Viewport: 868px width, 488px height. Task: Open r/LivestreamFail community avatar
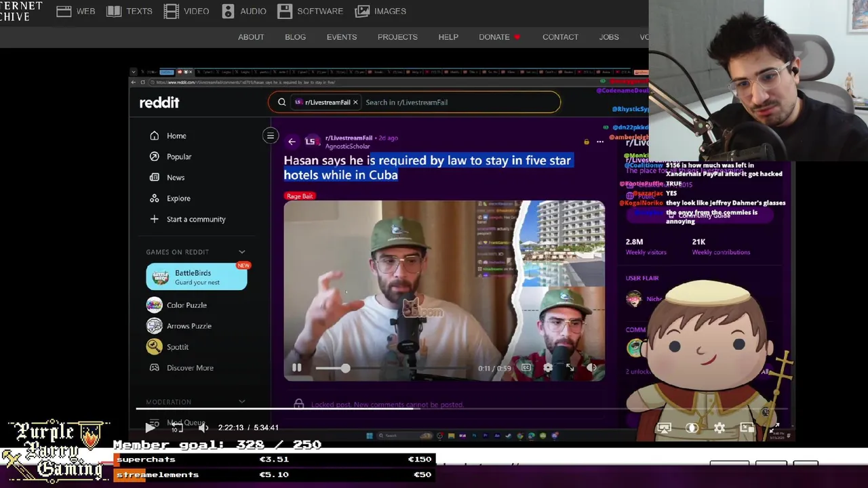(311, 142)
